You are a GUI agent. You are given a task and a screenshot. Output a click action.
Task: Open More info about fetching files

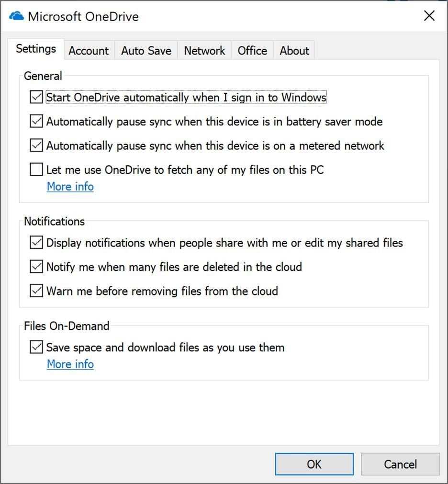pos(70,186)
